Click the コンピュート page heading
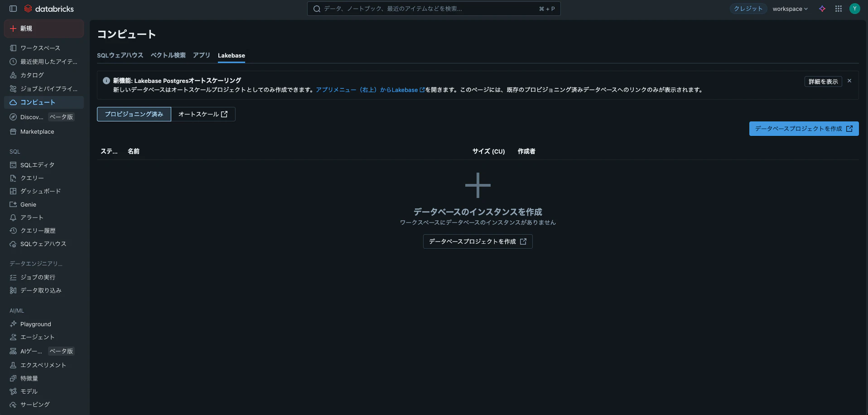The image size is (868, 415). point(126,34)
